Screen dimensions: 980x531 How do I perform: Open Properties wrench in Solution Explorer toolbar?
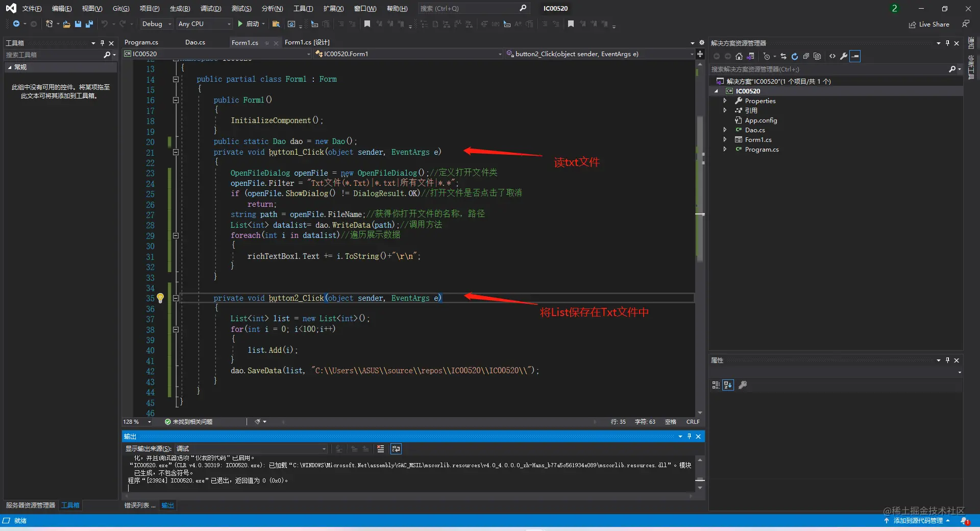(x=844, y=56)
